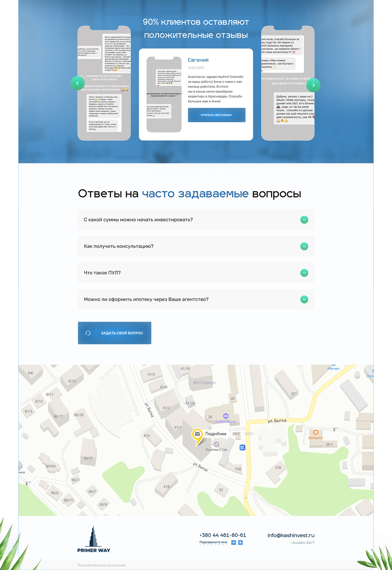The width and height of the screenshot is (392, 570).
Task: Select the Green House hotel marker
Action: click(226, 416)
